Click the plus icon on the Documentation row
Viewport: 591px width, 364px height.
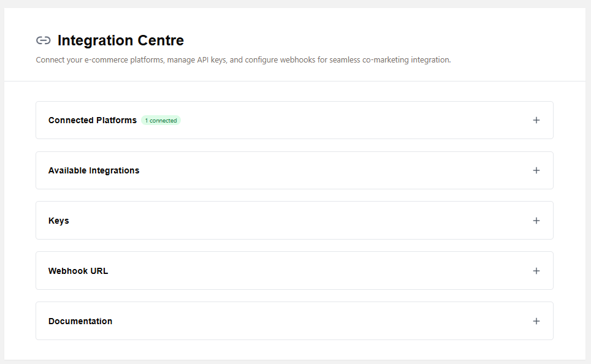coord(536,321)
